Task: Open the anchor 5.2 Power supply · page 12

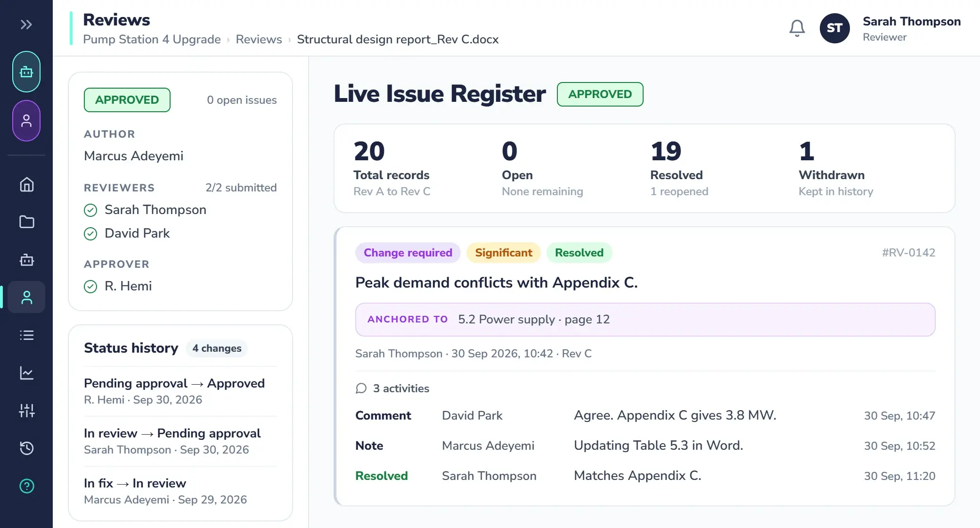Action: click(645, 320)
